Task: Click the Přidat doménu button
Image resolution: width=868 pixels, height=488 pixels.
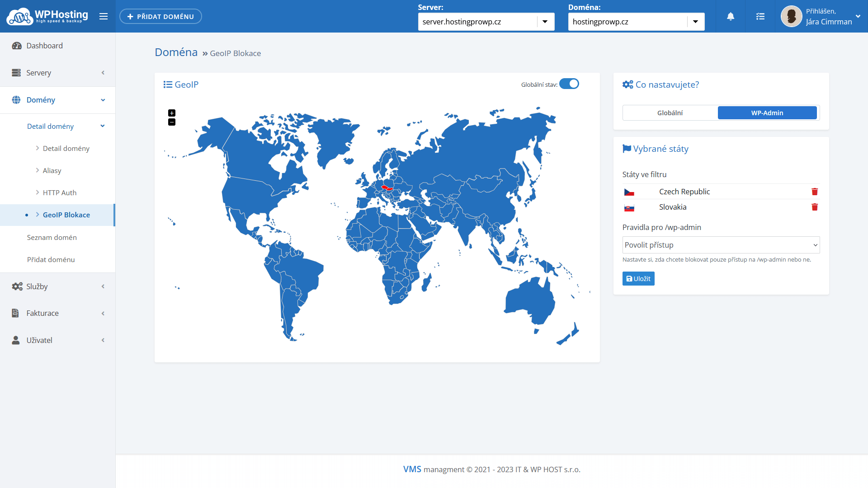Action: pos(160,17)
